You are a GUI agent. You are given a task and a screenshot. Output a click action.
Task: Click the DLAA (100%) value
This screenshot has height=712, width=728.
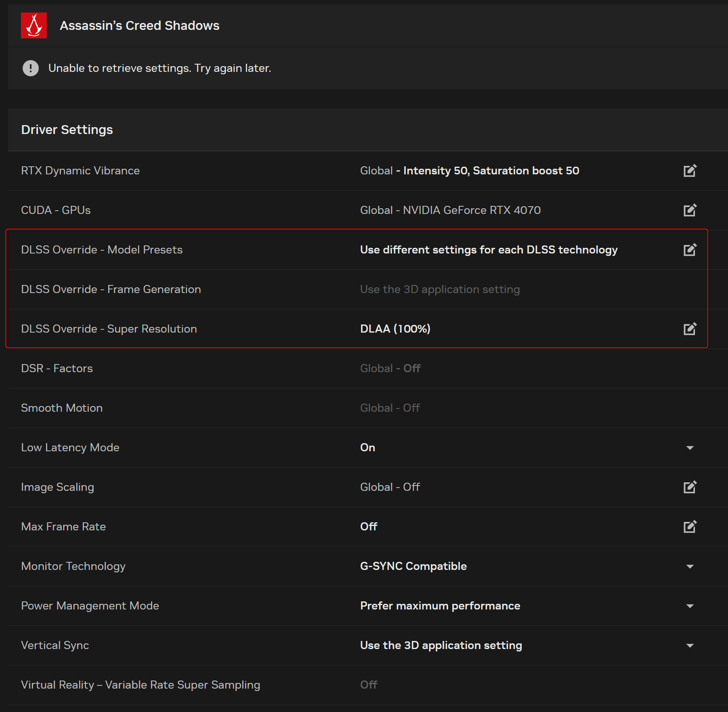click(395, 329)
